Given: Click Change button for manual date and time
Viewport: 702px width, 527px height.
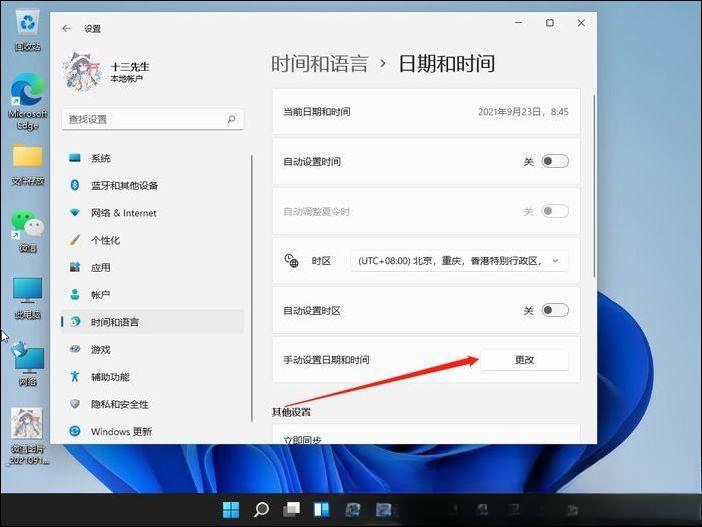Looking at the screenshot, I should (x=524, y=360).
